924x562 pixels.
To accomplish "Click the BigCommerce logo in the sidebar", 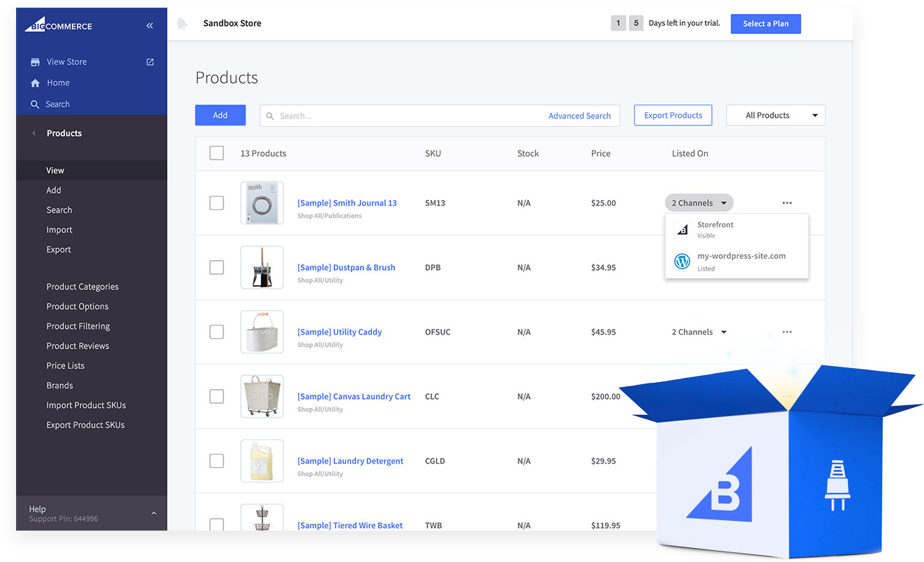I will (x=58, y=25).
